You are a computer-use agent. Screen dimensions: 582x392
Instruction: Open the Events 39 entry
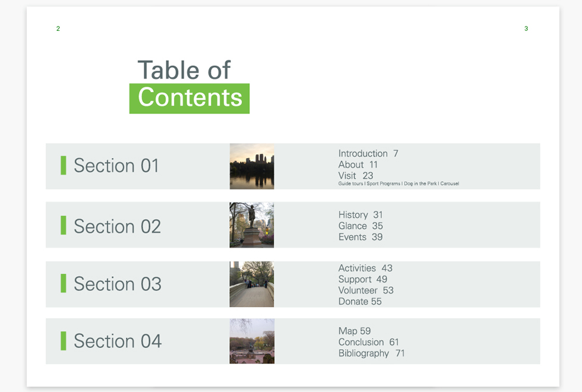coord(360,237)
